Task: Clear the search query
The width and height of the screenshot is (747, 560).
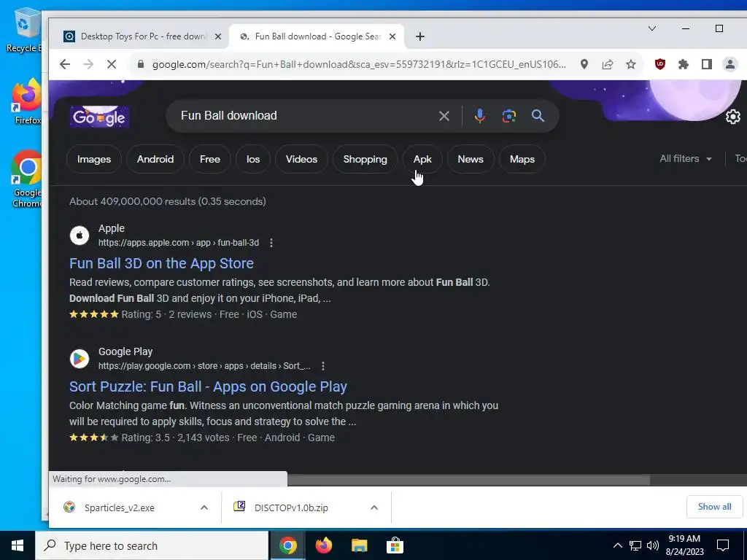Action: point(444,116)
